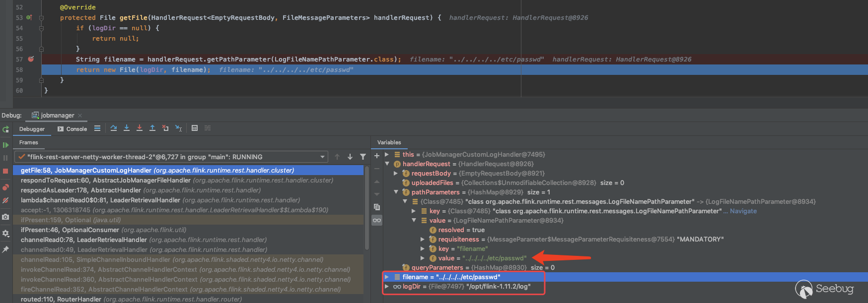Click the Step Out icon
This screenshot has height=303, width=868.
tap(152, 128)
